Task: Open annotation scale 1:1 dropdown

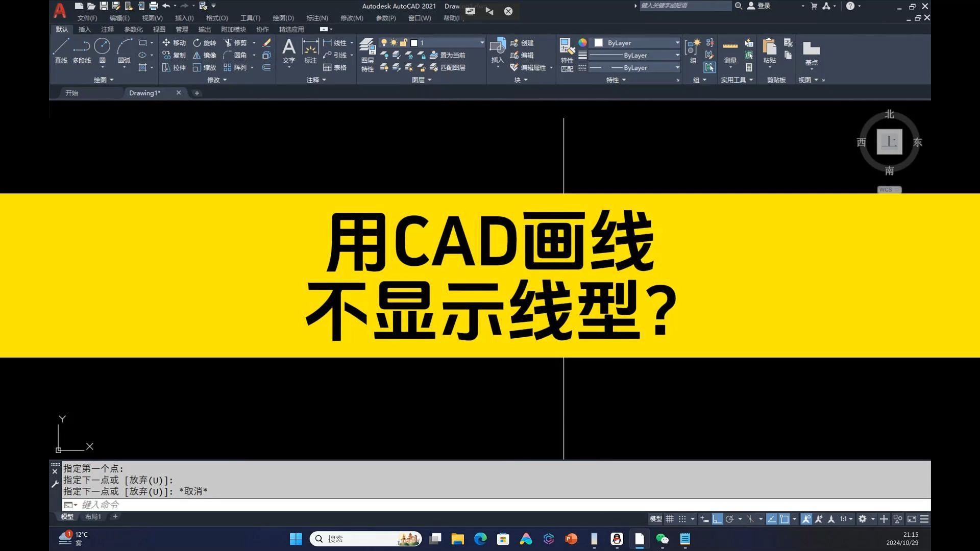Action: click(x=846, y=519)
